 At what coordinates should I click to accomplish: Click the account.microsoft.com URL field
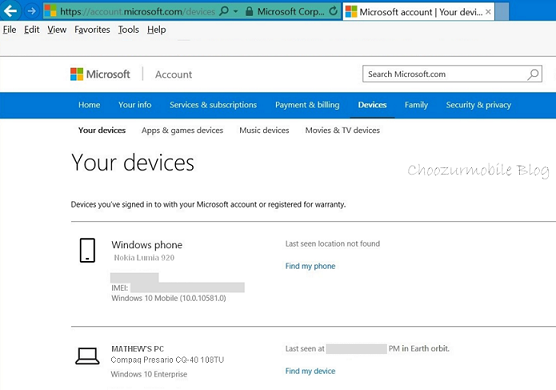[137, 12]
